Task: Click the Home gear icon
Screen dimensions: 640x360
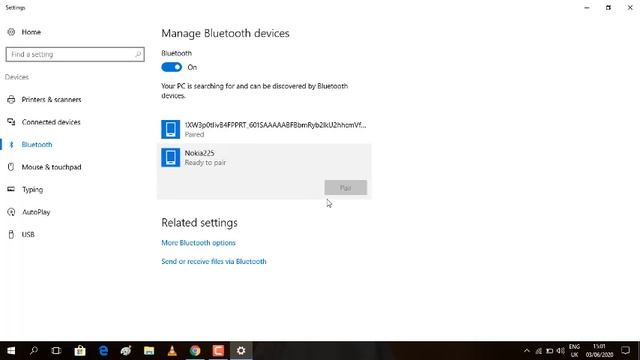Action: 11,32
